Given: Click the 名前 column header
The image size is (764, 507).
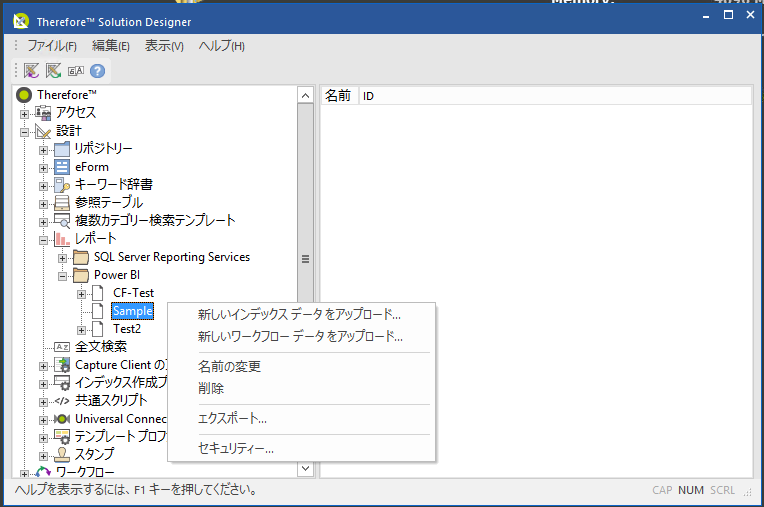Looking at the screenshot, I should click(x=339, y=95).
